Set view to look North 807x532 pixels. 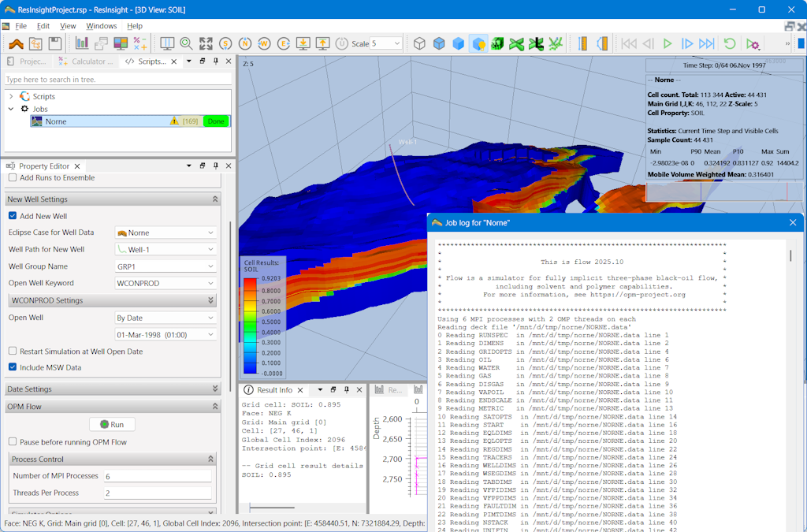244,43
